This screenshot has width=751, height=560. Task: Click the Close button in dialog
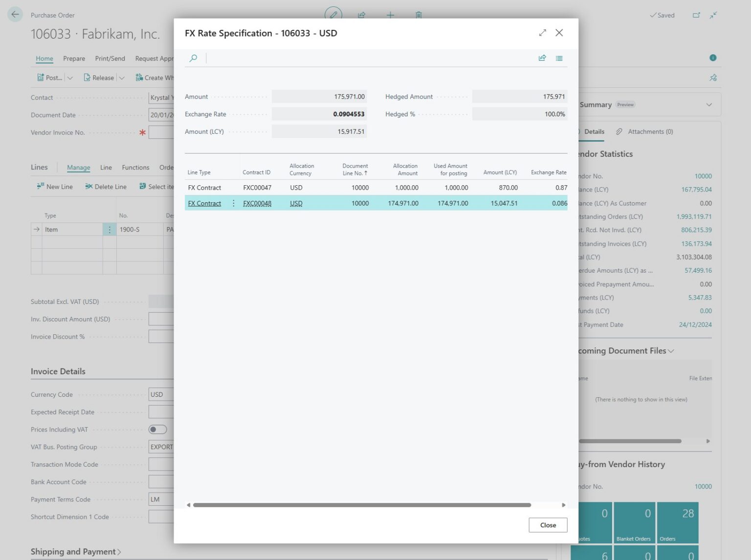click(548, 525)
